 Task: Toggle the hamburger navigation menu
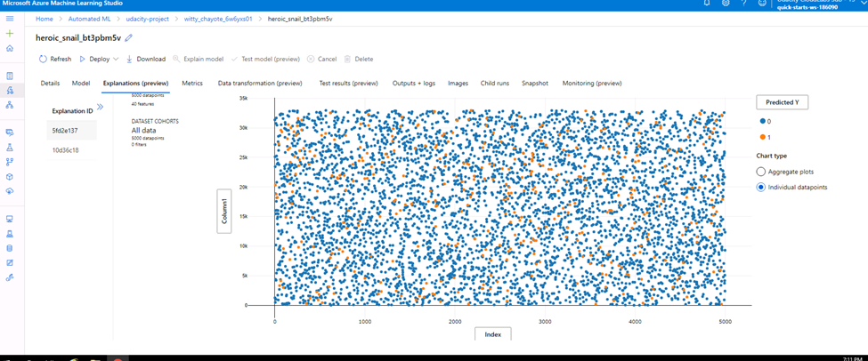tap(10, 19)
